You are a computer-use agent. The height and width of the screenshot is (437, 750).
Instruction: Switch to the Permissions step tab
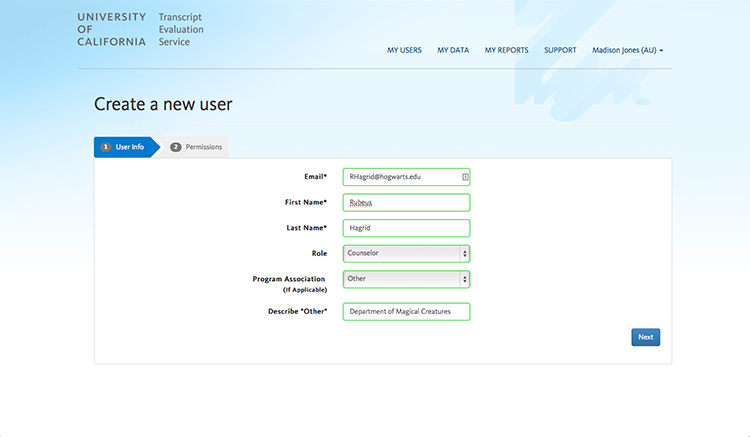point(196,147)
